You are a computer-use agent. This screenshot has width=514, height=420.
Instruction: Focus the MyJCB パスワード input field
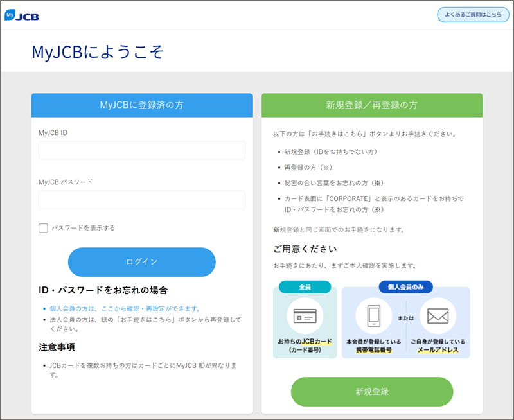pyautogui.click(x=141, y=200)
